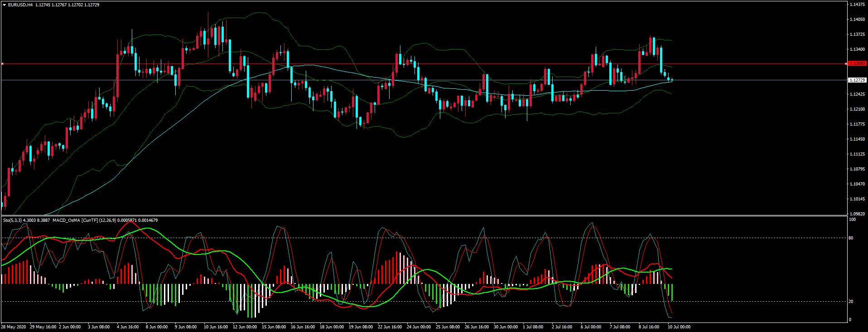This screenshot has height=332, width=868.
Task: Click the 28 May 2020 date label
Action: [14, 327]
